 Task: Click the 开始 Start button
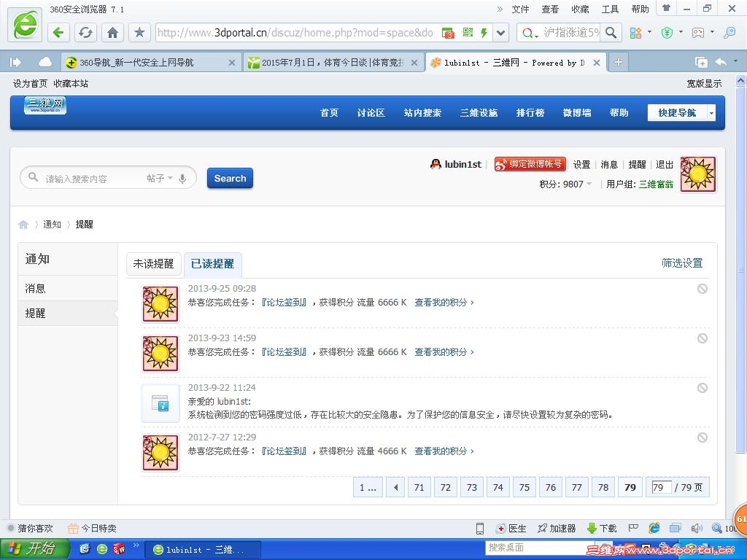tap(34, 549)
